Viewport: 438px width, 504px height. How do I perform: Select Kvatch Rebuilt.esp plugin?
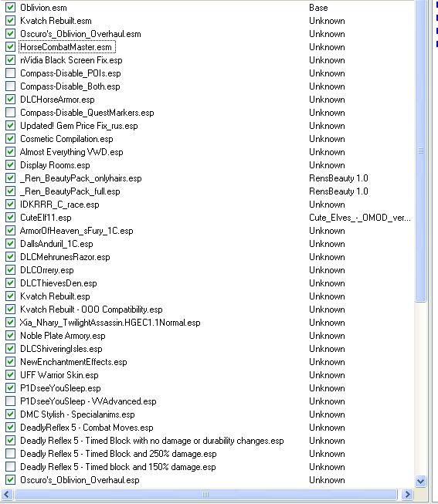55,296
